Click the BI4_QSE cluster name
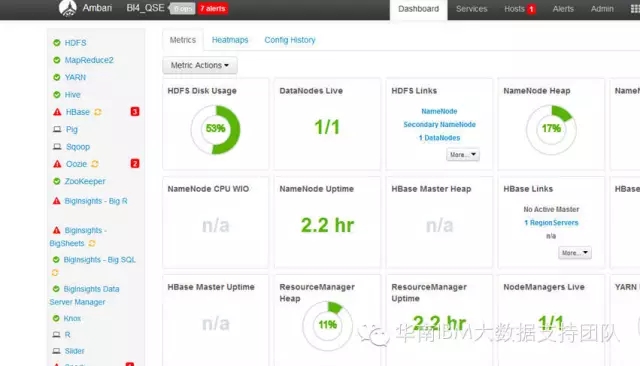This screenshot has height=366, width=640. pyautogui.click(x=145, y=8)
